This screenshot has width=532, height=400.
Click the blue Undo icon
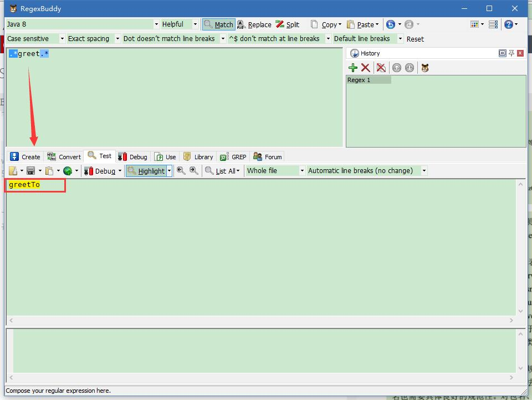[391, 24]
